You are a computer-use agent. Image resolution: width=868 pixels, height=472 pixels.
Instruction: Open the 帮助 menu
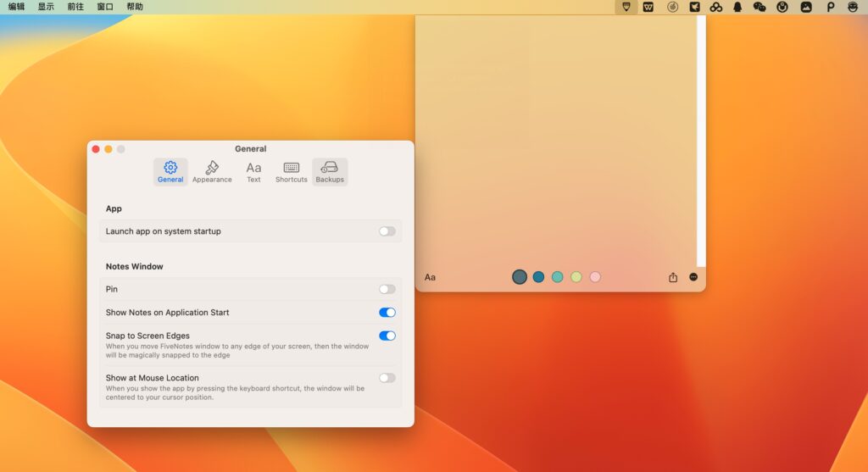135,7
